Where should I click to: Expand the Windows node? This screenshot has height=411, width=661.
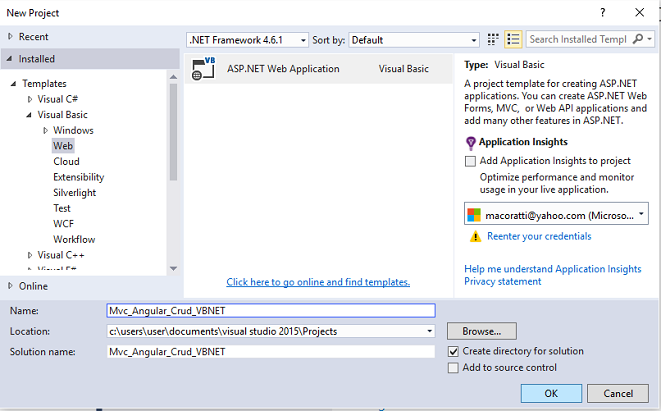(45, 130)
